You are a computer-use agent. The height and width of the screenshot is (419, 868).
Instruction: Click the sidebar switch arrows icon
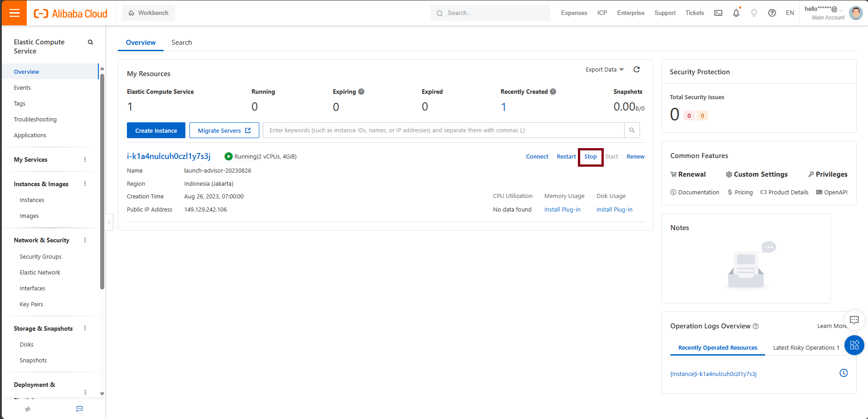click(28, 409)
